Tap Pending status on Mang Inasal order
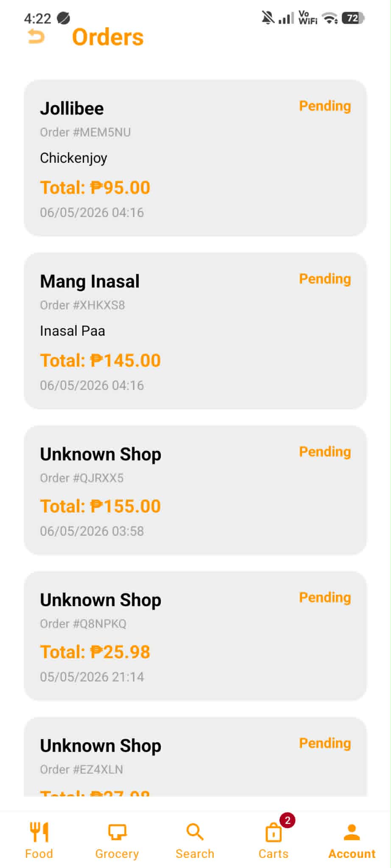 click(325, 279)
